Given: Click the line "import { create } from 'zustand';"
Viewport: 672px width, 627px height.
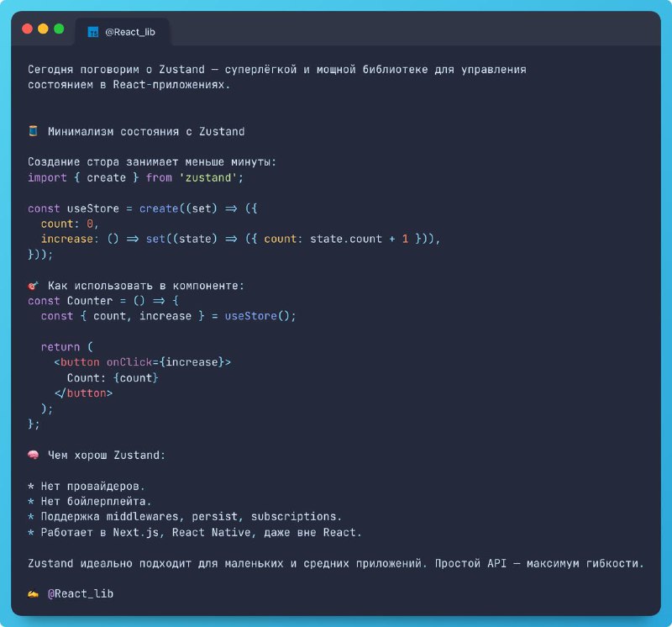Looking at the screenshot, I should 135,177.
